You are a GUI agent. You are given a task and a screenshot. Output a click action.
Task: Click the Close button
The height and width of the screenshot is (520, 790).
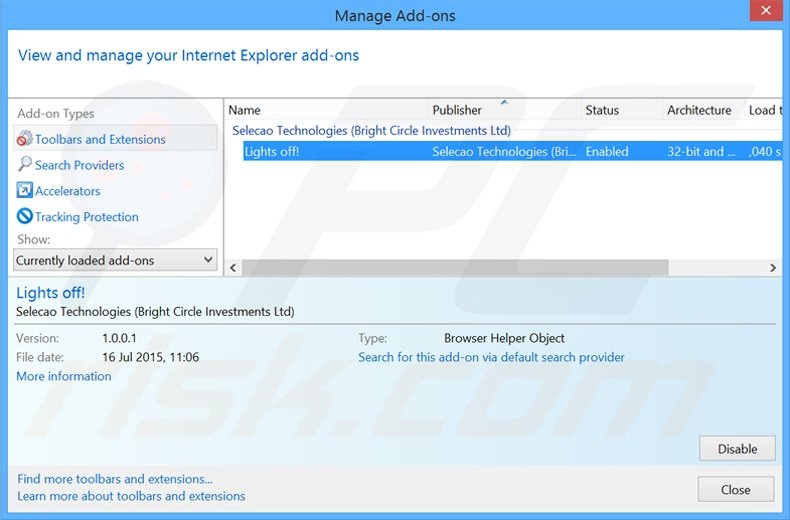[736, 489]
